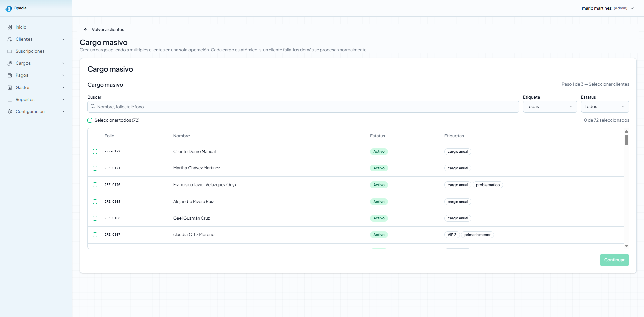
Task: Check the row for Cliente Demo Manual
Action: (x=95, y=152)
